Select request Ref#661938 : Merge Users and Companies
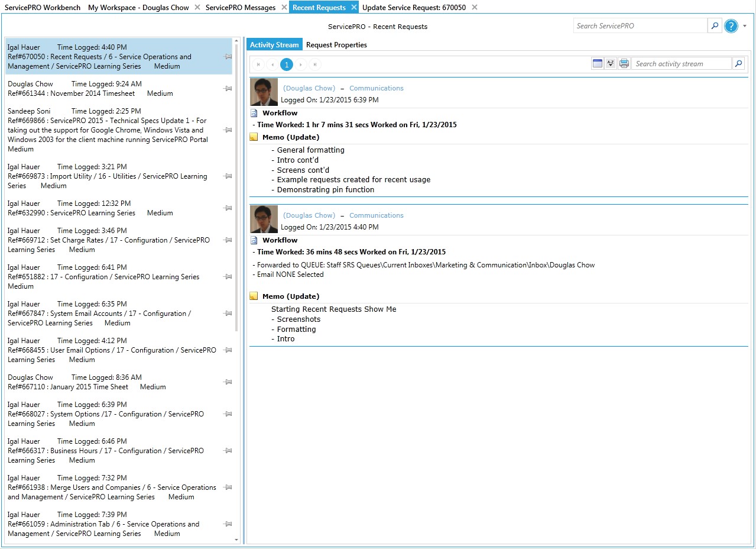 119,487
